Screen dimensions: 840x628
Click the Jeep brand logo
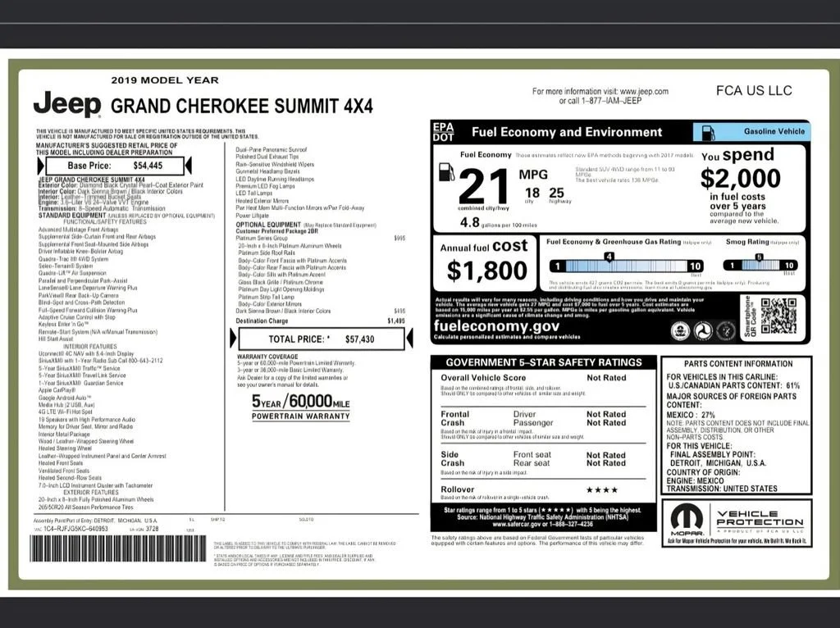67,104
